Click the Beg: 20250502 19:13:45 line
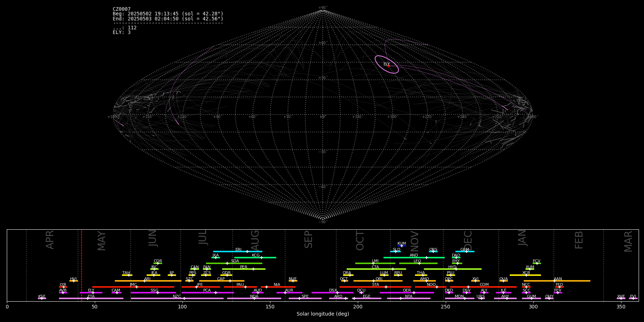Image resolution: width=644 pixels, height=322 pixels. 168,14
